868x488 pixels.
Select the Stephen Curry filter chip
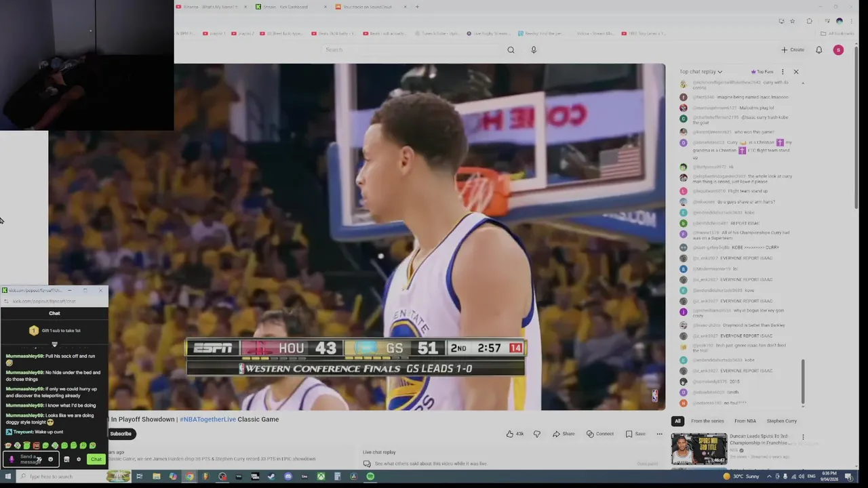click(781, 421)
